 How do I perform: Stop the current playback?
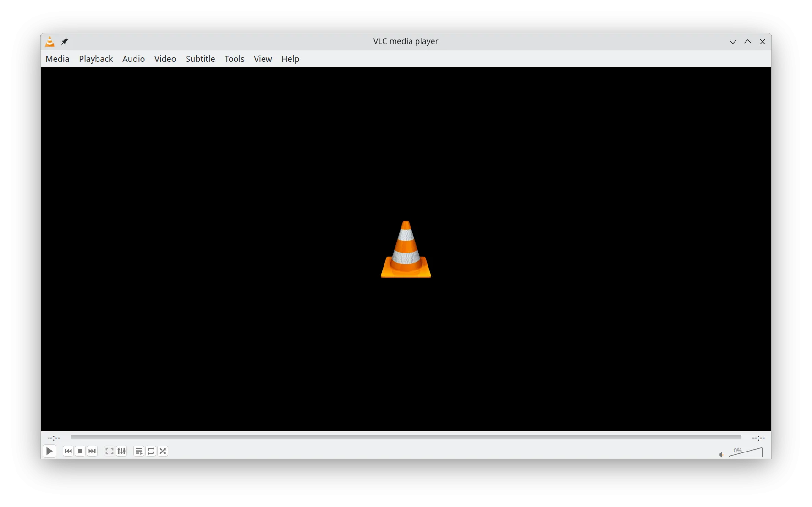(x=80, y=451)
